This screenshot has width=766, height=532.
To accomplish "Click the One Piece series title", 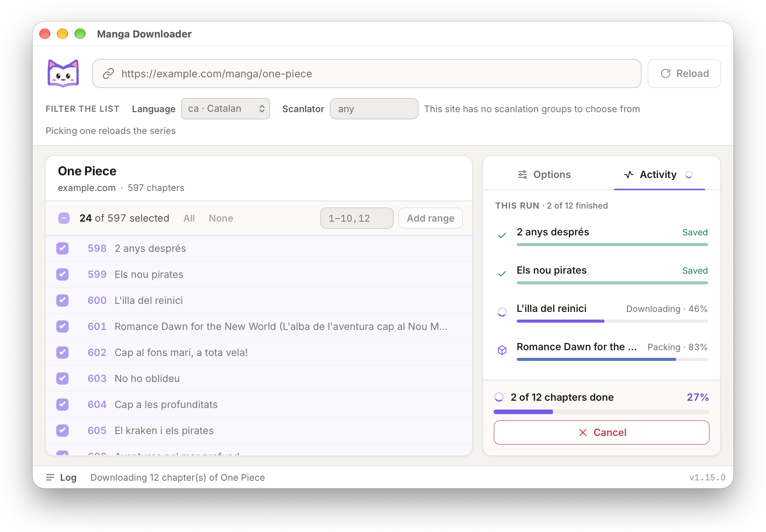I will tap(87, 171).
